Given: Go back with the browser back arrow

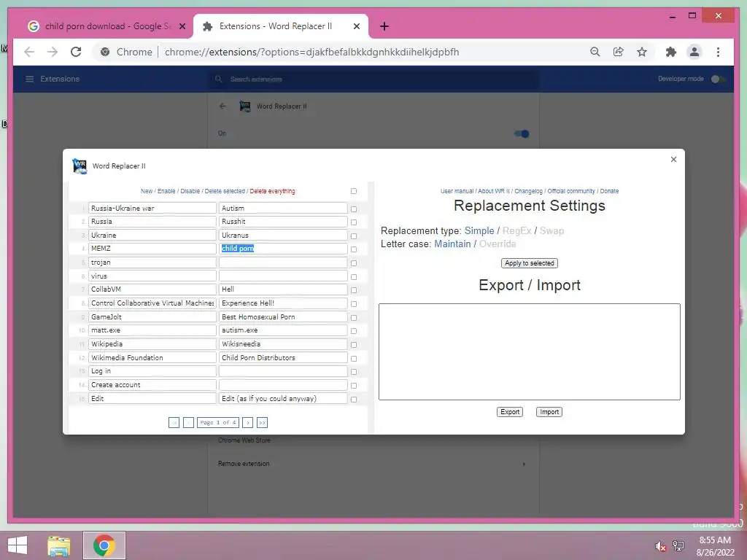Looking at the screenshot, I should (x=29, y=52).
